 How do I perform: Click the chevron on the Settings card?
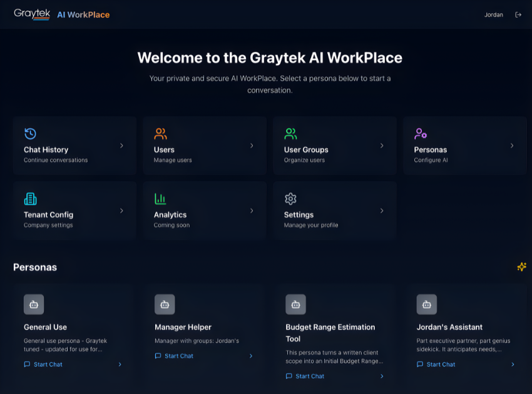pyautogui.click(x=382, y=210)
